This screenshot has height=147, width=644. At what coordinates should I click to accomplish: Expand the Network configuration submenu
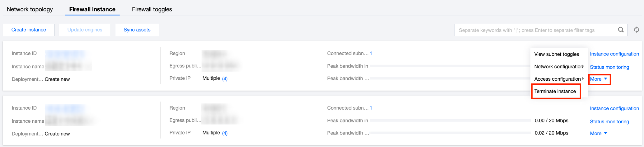(x=559, y=67)
